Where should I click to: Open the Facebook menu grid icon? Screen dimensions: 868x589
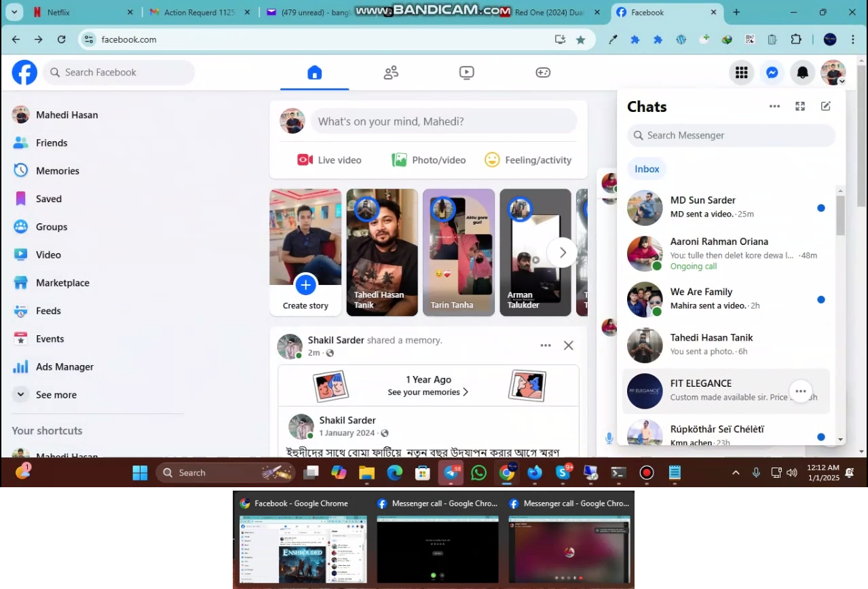pyautogui.click(x=741, y=73)
